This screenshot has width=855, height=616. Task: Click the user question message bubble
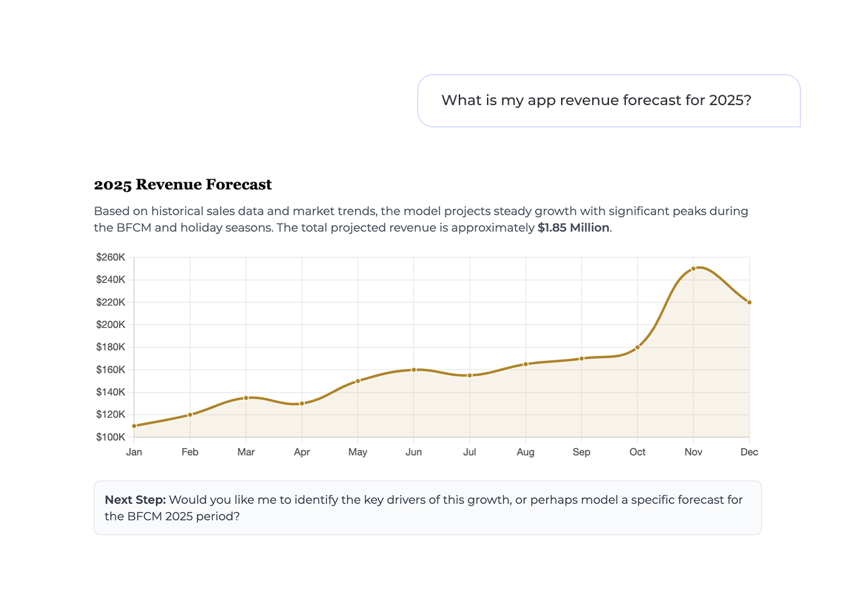tap(608, 101)
